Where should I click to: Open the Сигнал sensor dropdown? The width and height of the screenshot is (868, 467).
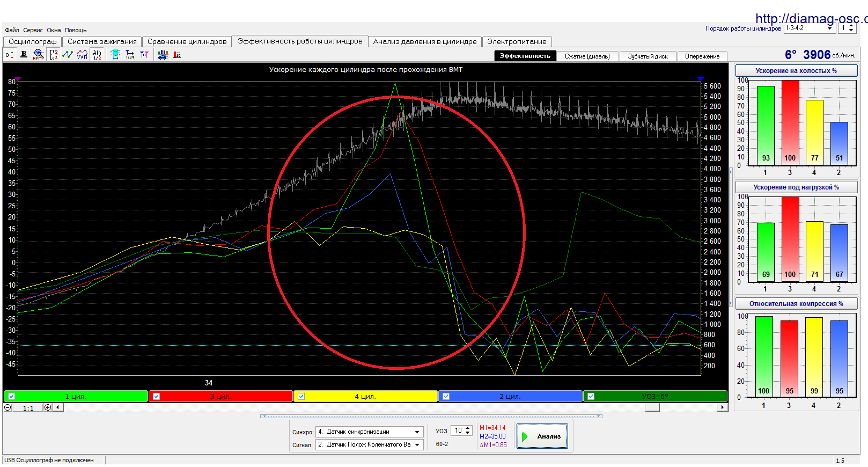(x=370, y=444)
